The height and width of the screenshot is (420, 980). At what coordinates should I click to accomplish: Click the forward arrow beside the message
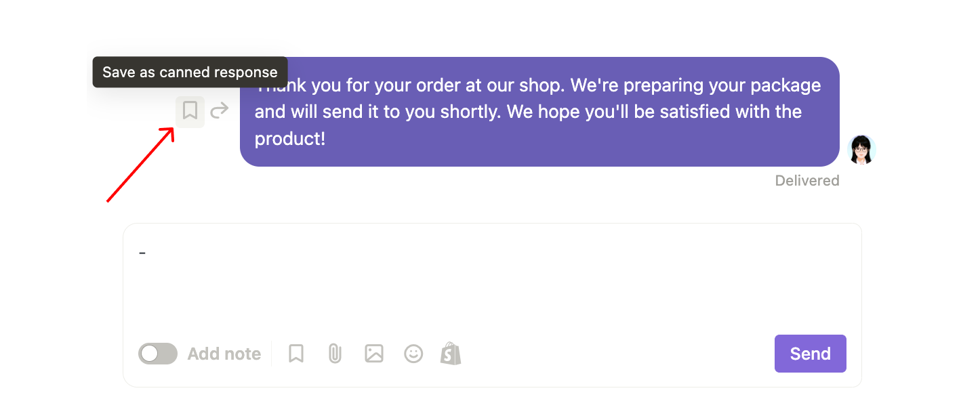[x=219, y=110]
